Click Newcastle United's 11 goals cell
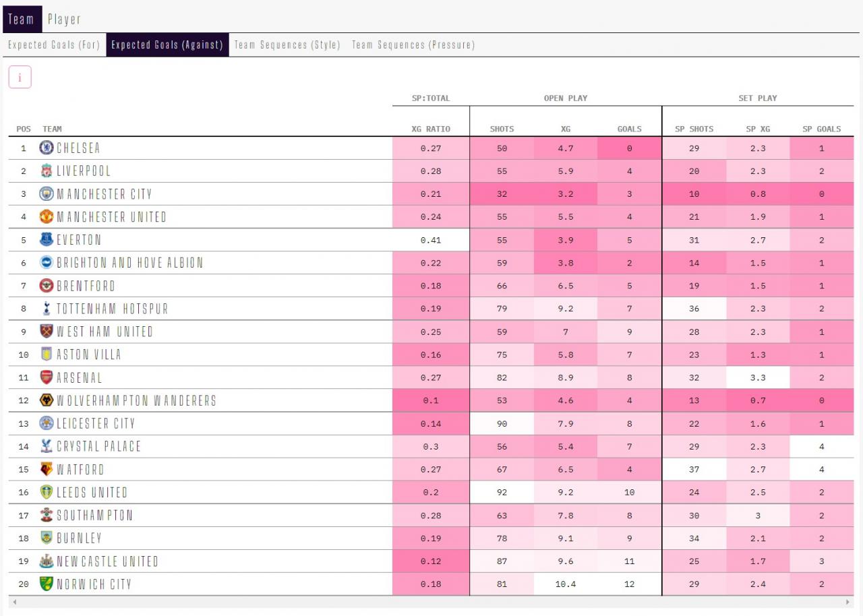Viewport: 863px width, 616px height. pos(630,561)
